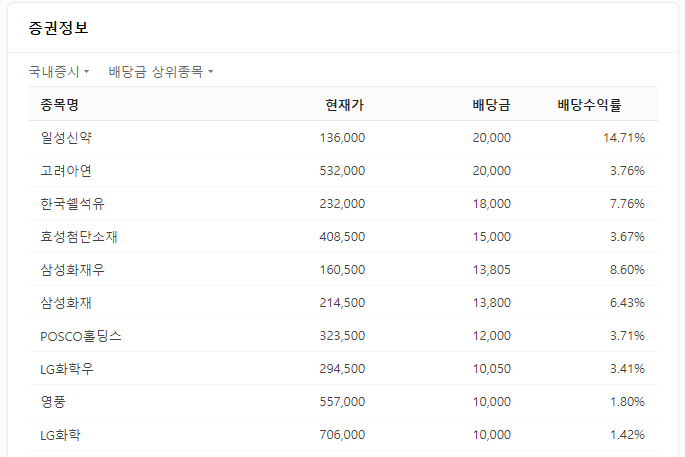Select the 삼성화재 stock name
This screenshot has height=457, width=685.
click(x=66, y=303)
